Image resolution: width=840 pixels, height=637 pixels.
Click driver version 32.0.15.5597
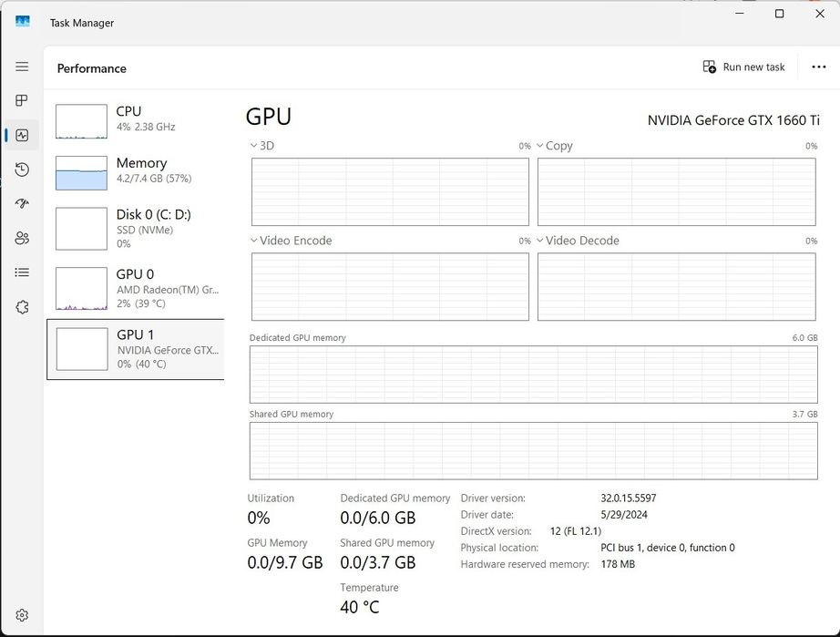(629, 498)
